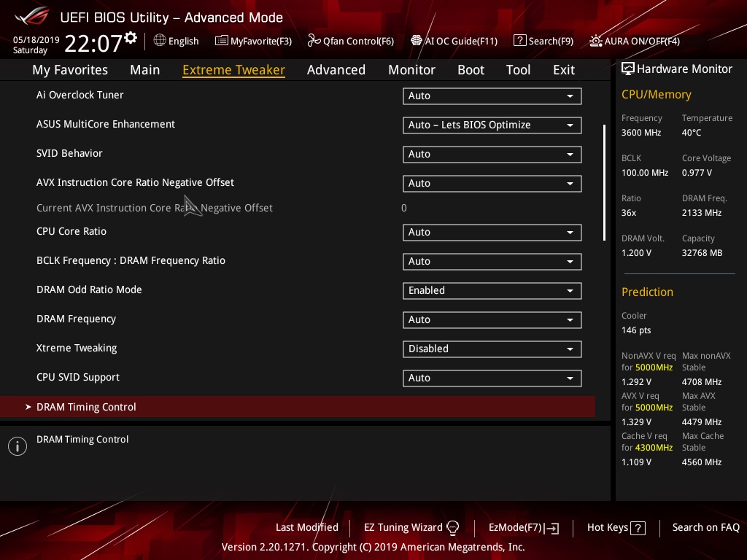This screenshot has height=560, width=747.
Task: Click the CPU Core Ratio label
Action: (x=71, y=231)
